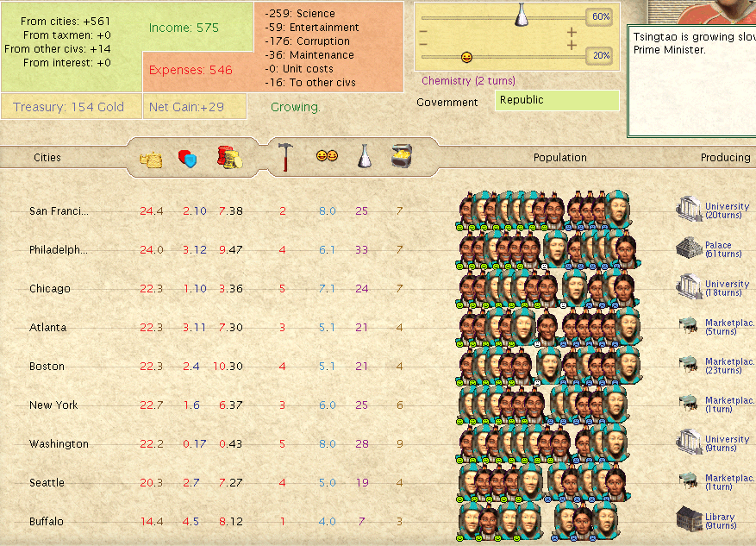Click Washington's University building icon

689,442
